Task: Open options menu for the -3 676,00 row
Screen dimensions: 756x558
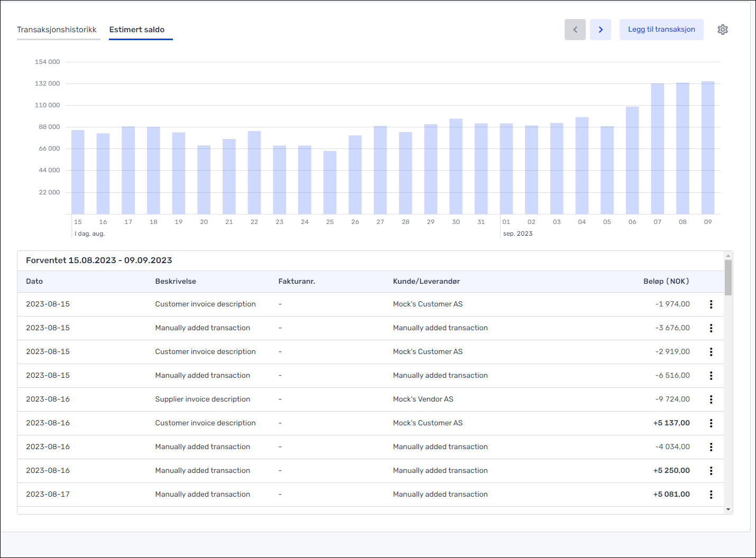Action: point(711,328)
